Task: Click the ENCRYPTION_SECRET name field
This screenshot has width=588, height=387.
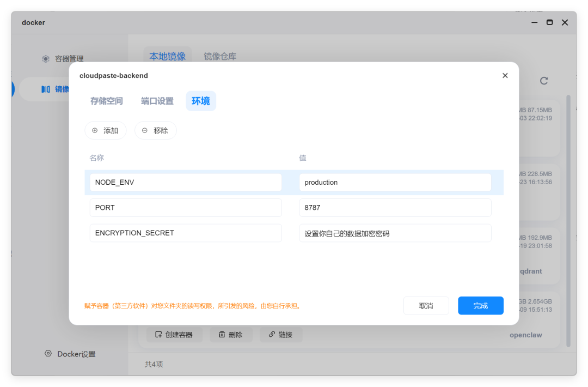Action: 185,233
